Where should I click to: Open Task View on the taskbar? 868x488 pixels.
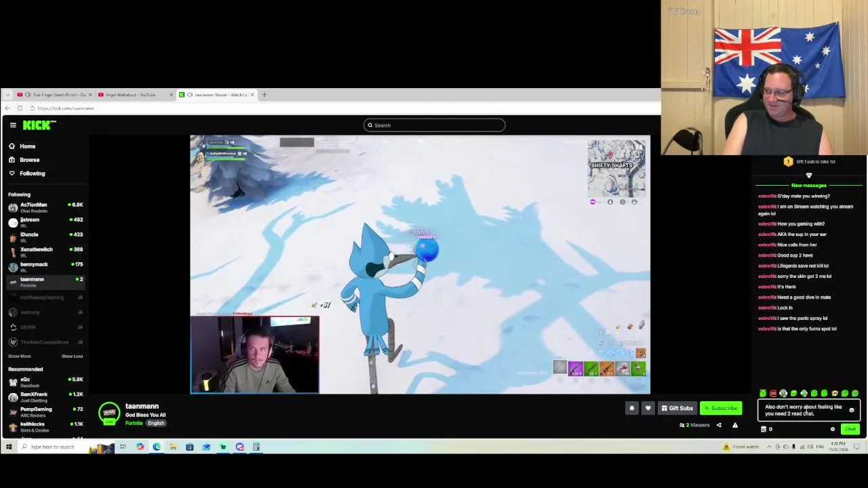coord(123,447)
